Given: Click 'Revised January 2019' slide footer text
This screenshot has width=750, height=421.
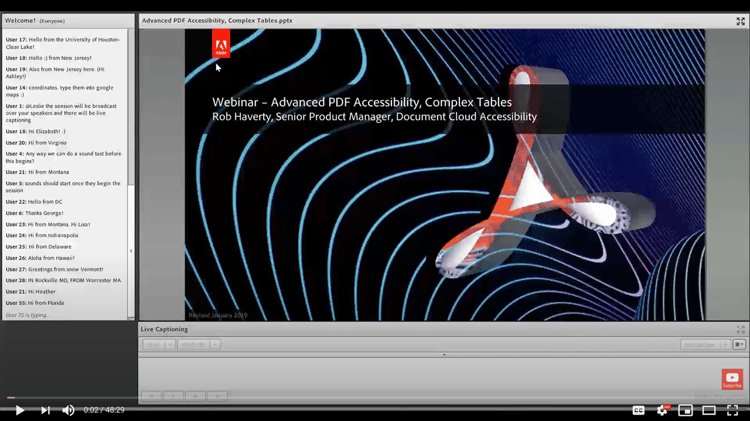Looking at the screenshot, I should pos(218,315).
